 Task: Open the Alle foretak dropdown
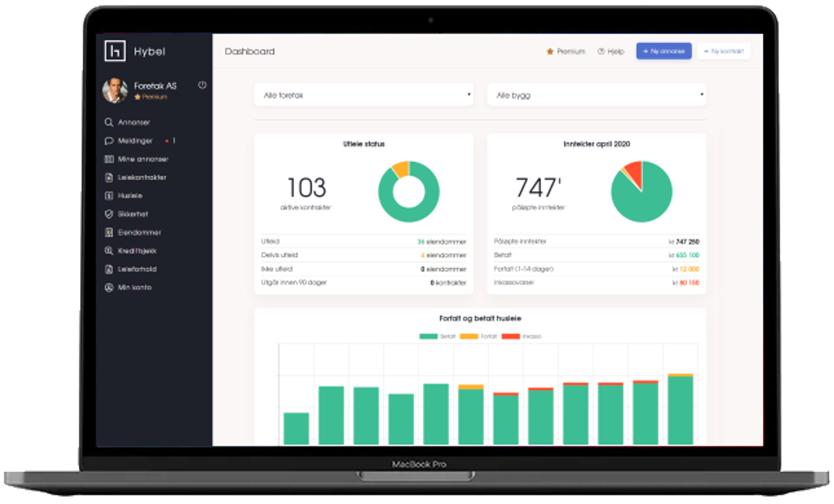pyautogui.click(x=364, y=95)
